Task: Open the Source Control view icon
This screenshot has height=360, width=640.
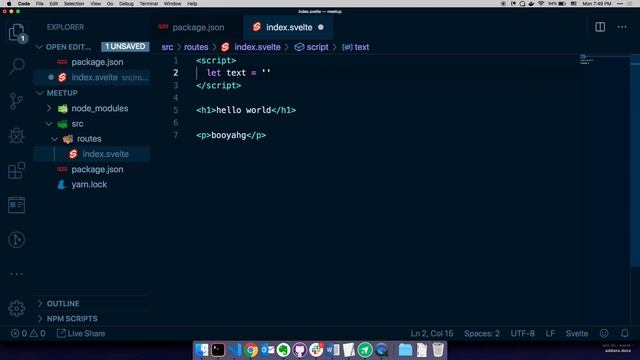Action: coord(16,101)
